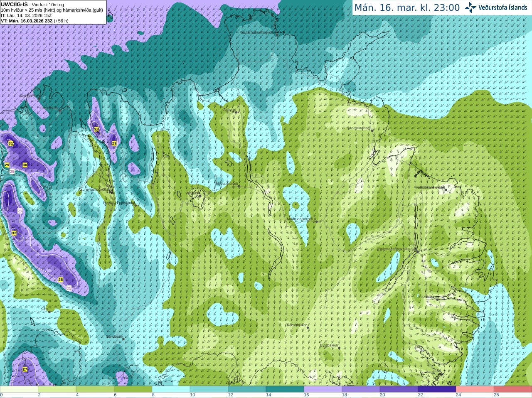532x398 pixels.
Task: Click the Vatnsskarð eystra station dot
Action: (446, 190)
